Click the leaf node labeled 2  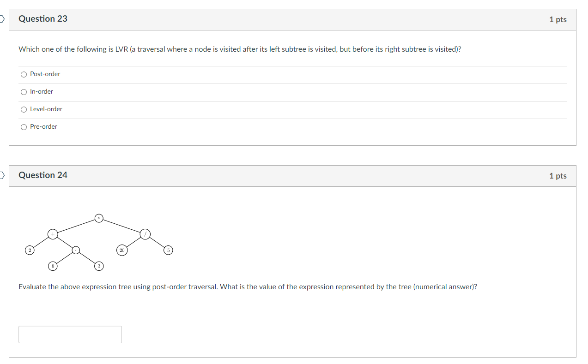point(30,250)
